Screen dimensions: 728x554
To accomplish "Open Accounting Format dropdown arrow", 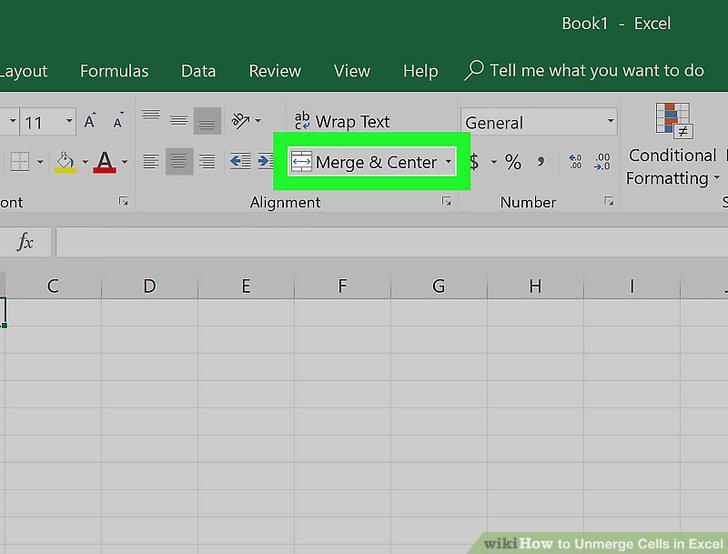I will pos(494,162).
